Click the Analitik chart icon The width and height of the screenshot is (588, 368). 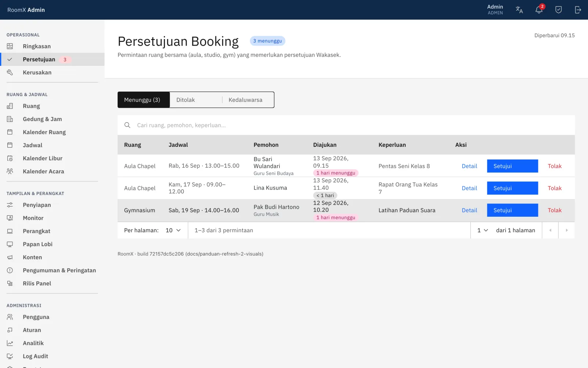coord(10,343)
